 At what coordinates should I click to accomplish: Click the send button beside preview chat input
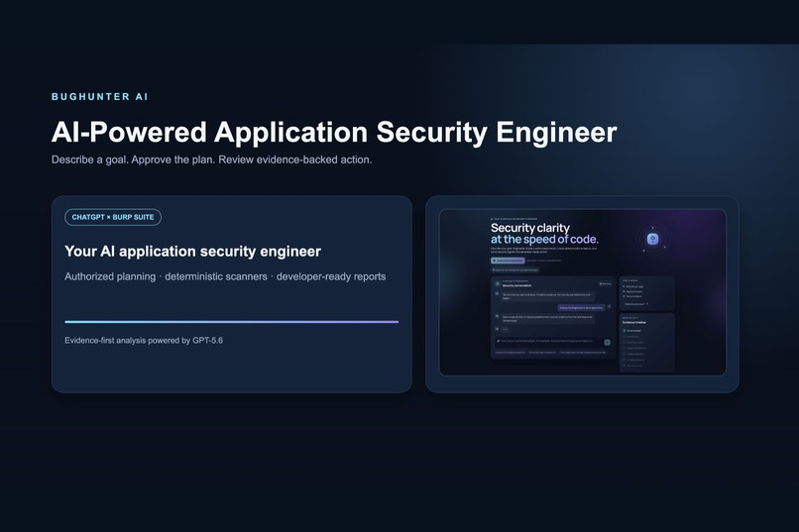coord(607,342)
